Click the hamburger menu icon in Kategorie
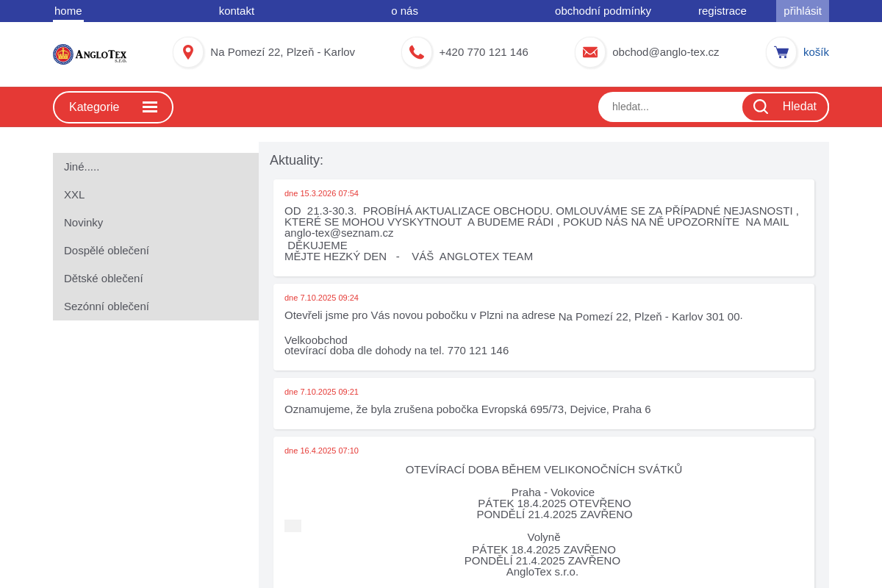Viewport: 882px width, 588px height. (x=150, y=107)
